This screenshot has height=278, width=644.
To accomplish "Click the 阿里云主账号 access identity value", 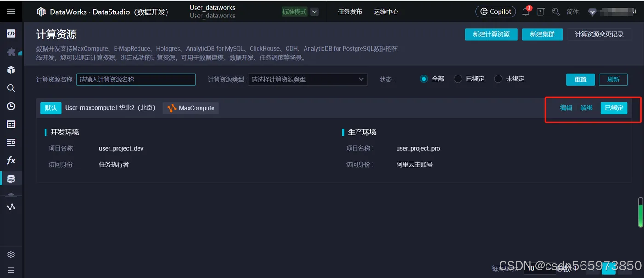I will click(x=414, y=164).
